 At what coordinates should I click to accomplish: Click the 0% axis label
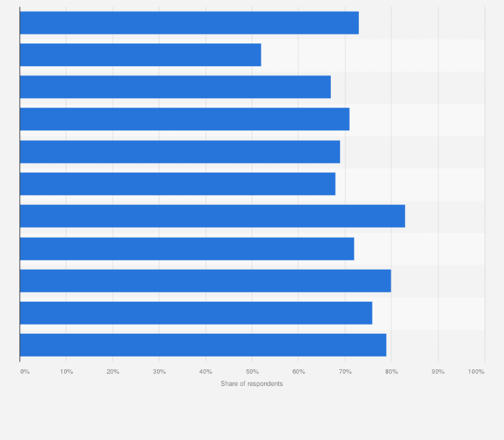[25, 371]
